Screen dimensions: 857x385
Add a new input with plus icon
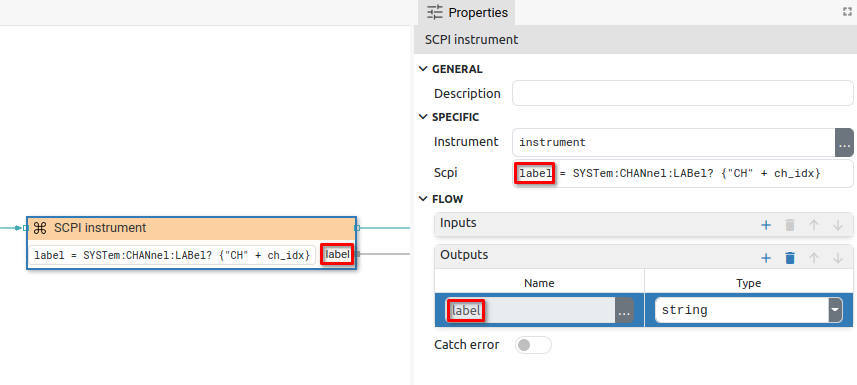pyautogui.click(x=766, y=225)
